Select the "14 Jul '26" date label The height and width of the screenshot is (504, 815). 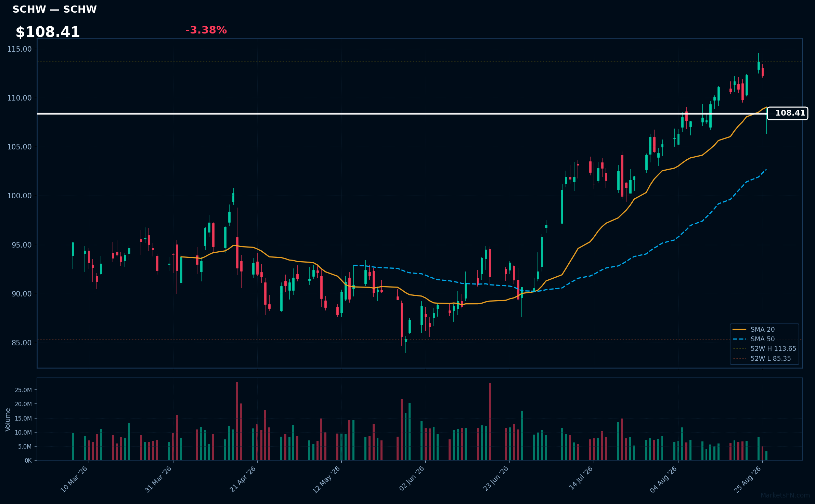[x=581, y=478]
